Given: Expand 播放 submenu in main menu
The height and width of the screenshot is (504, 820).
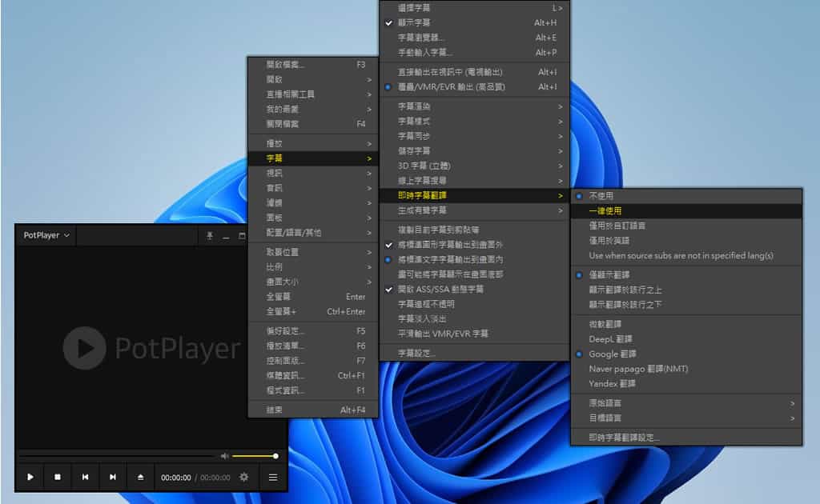Looking at the screenshot, I should [x=313, y=144].
